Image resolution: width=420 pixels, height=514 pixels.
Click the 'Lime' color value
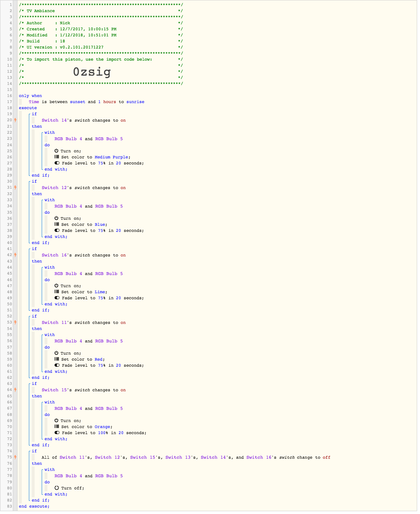[99, 292]
